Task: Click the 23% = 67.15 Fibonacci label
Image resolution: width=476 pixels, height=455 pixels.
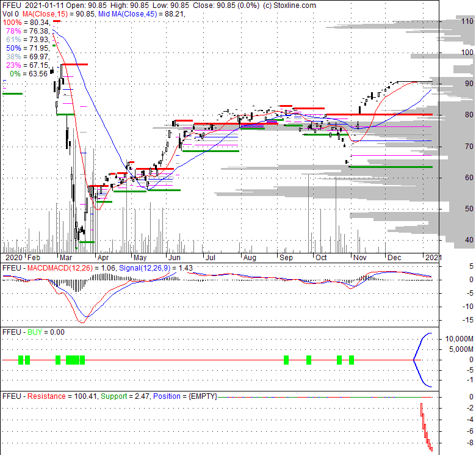Action: click(x=27, y=65)
